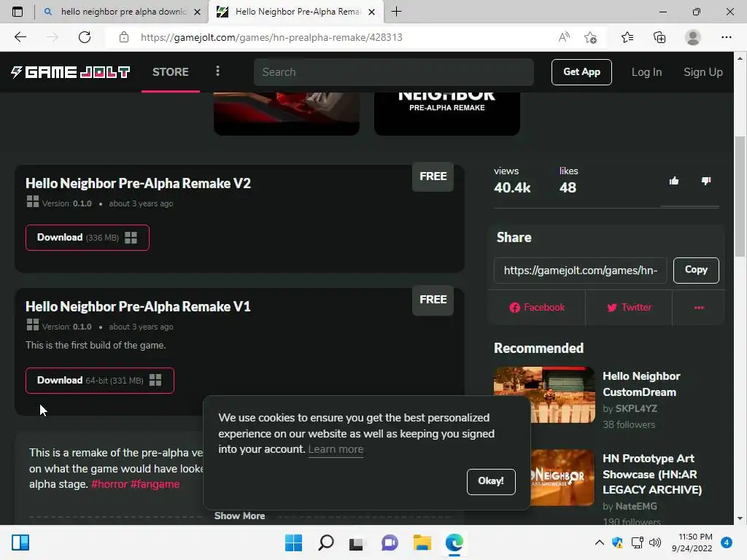Click the share URL field
This screenshot has width=747, height=560.
click(x=580, y=271)
